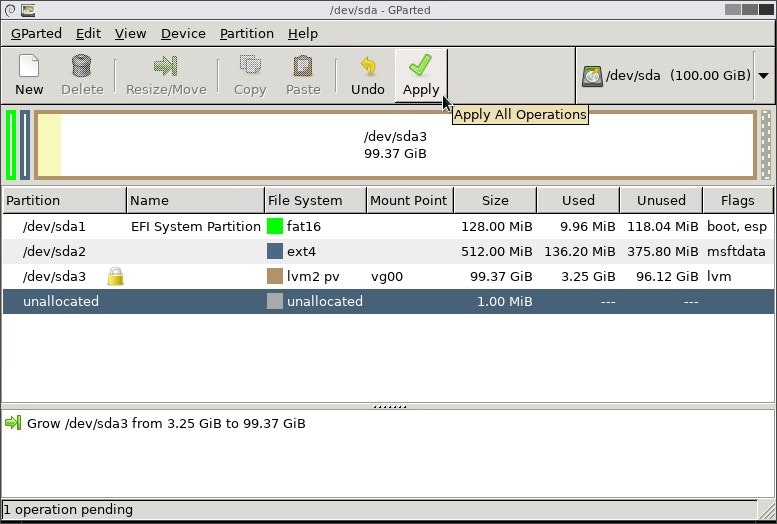Click the lock icon on /dev/sda3 row
Screen dimensions: 777x524
pos(115,276)
